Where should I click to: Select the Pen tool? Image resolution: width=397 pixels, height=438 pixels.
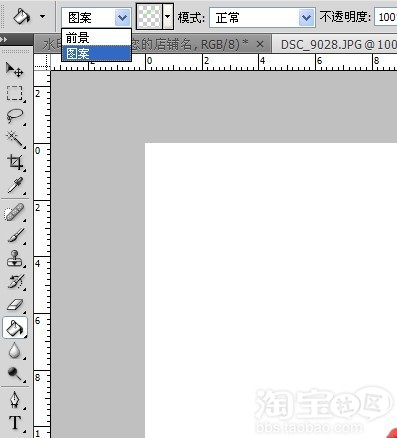(15, 399)
